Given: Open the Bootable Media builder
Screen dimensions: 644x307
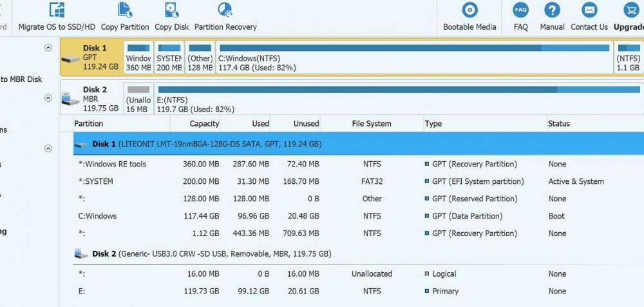Looking at the screenshot, I should 469,10.
